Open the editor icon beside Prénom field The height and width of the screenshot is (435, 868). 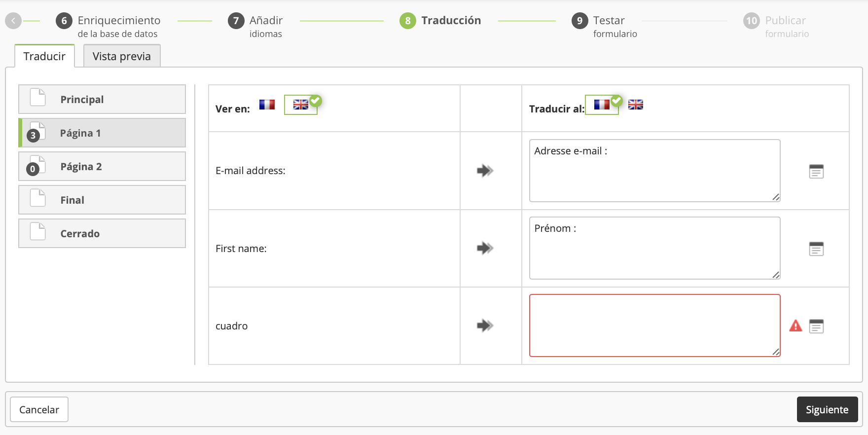(x=816, y=249)
